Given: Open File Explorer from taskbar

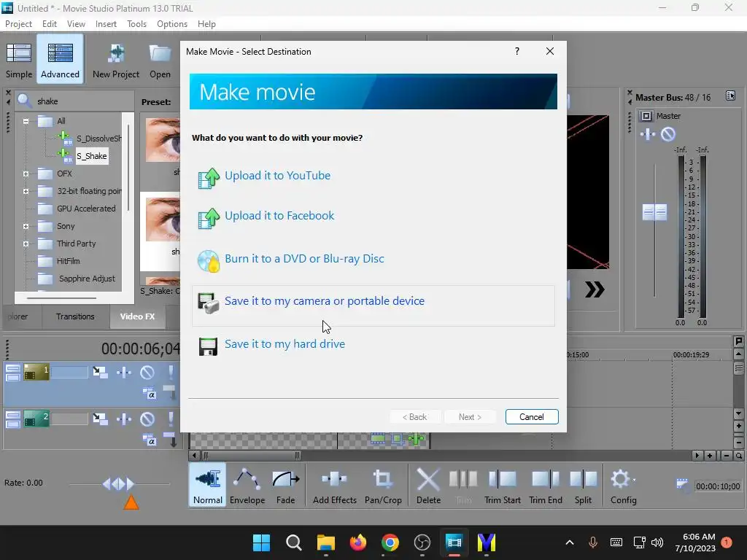Looking at the screenshot, I should (326, 542).
